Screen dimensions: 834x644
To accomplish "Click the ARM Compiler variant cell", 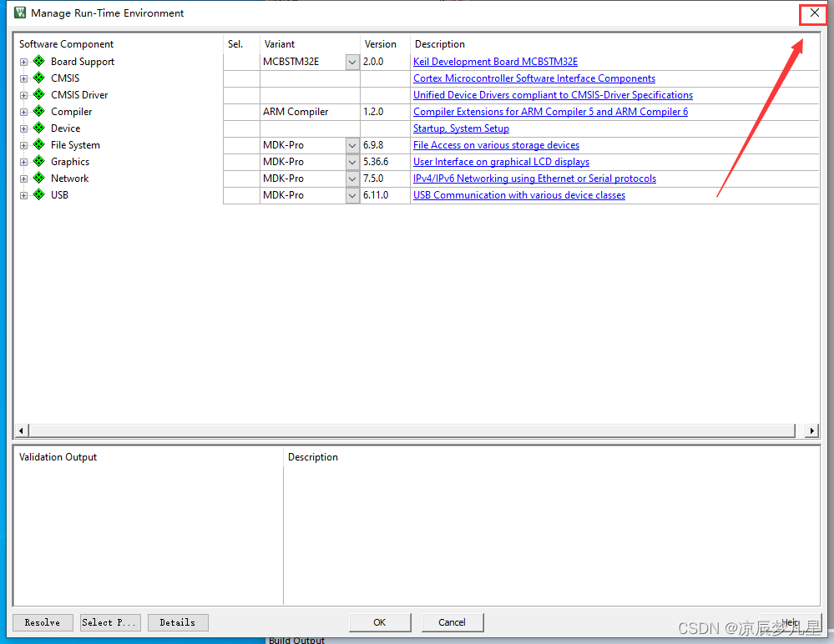I will tap(310, 112).
